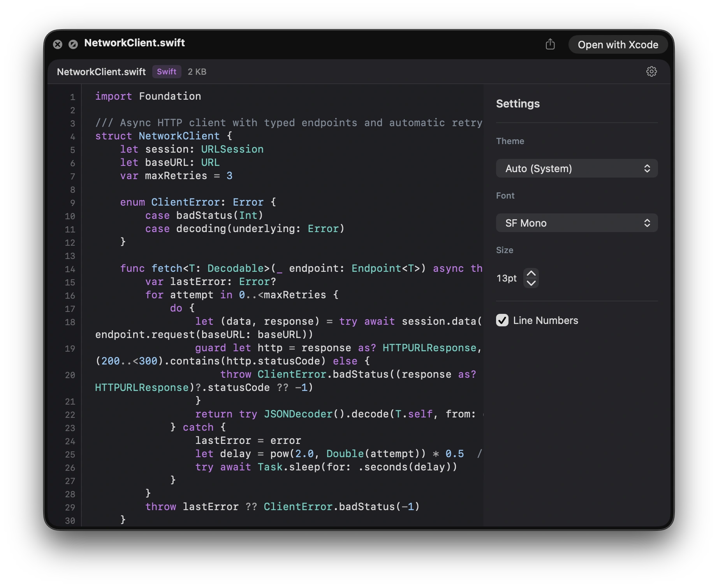Click the '} catch {' line
This screenshot has height=588, width=718.
click(x=198, y=427)
